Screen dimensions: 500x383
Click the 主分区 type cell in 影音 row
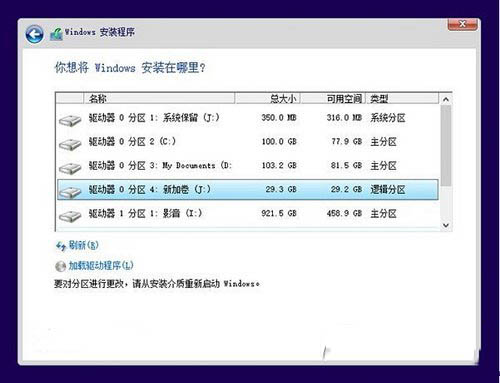pos(383,214)
